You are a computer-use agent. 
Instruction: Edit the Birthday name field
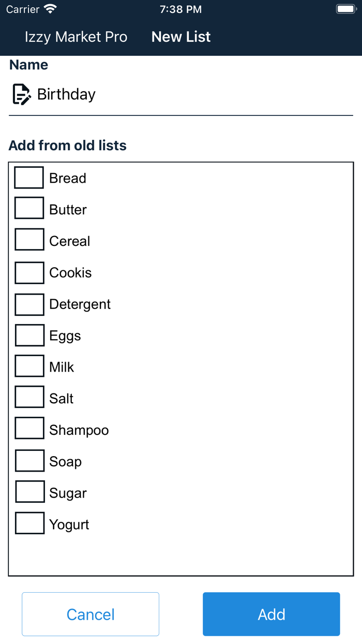pos(191,94)
